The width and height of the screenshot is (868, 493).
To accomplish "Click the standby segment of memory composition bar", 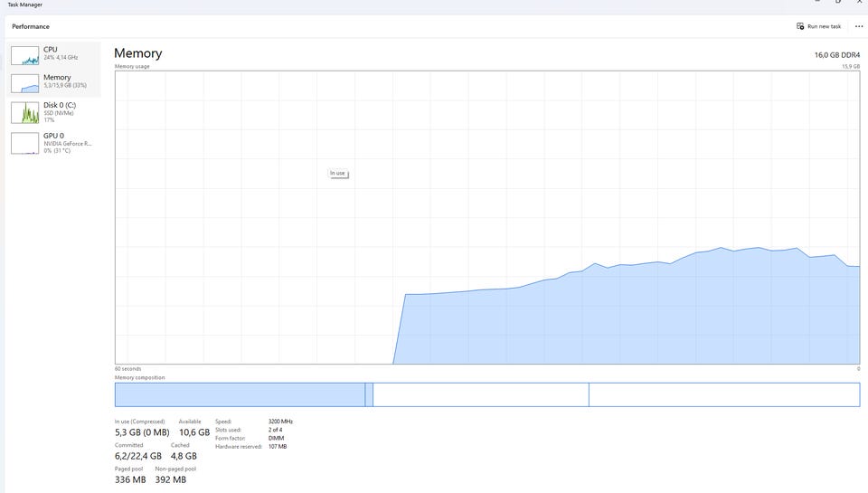I will pos(480,394).
